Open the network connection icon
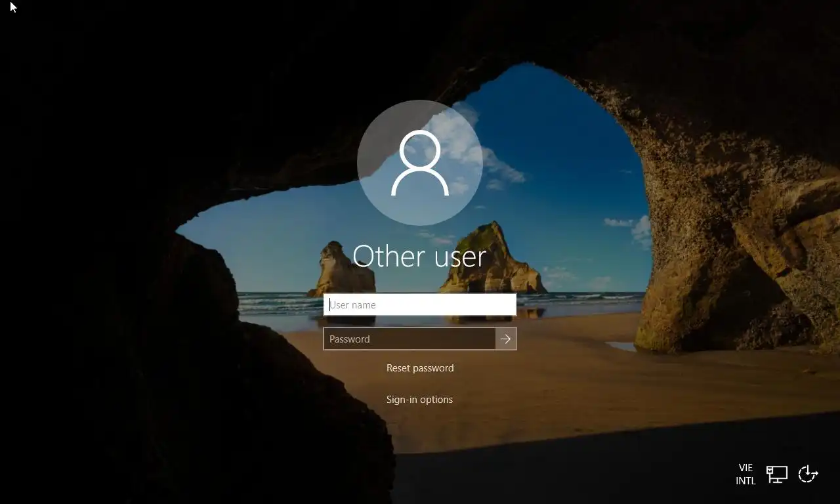 777,474
